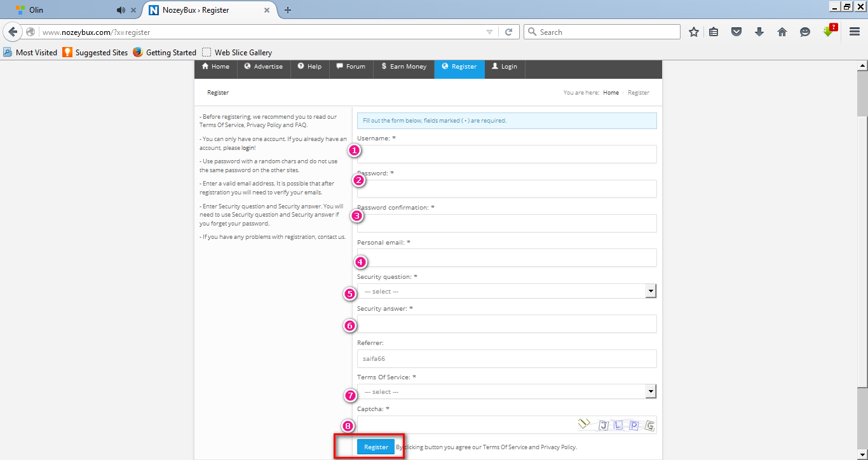This screenshot has width=868, height=460.
Task: Open the URL bar history dropdown arrow
Action: [489, 32]
